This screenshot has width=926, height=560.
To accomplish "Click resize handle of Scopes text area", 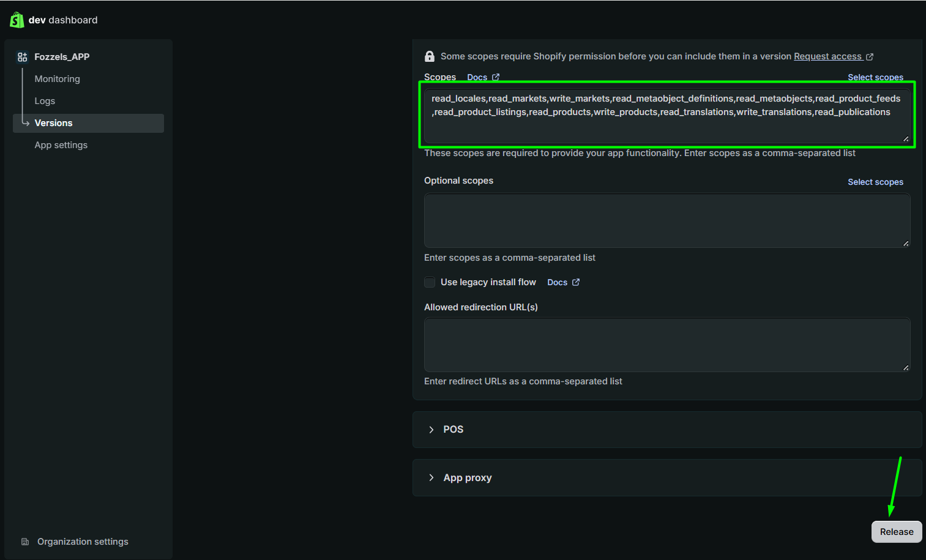I will 906,139.
